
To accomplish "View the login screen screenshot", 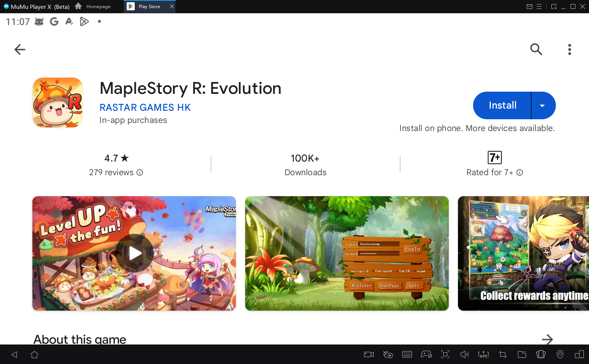I will click(x=346, y=253).
